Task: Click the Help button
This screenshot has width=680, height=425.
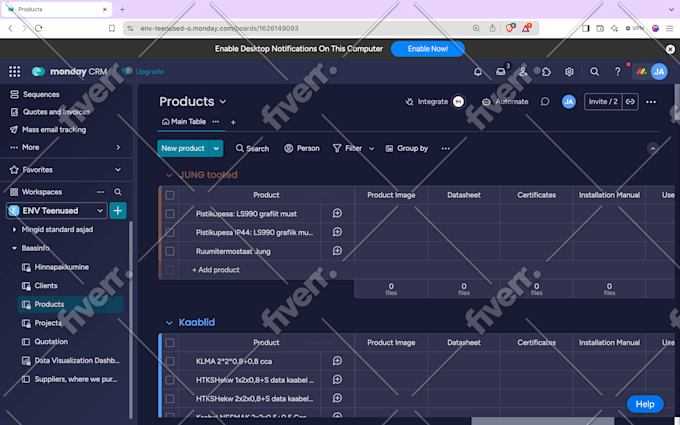Action: (x=645, y=404)
